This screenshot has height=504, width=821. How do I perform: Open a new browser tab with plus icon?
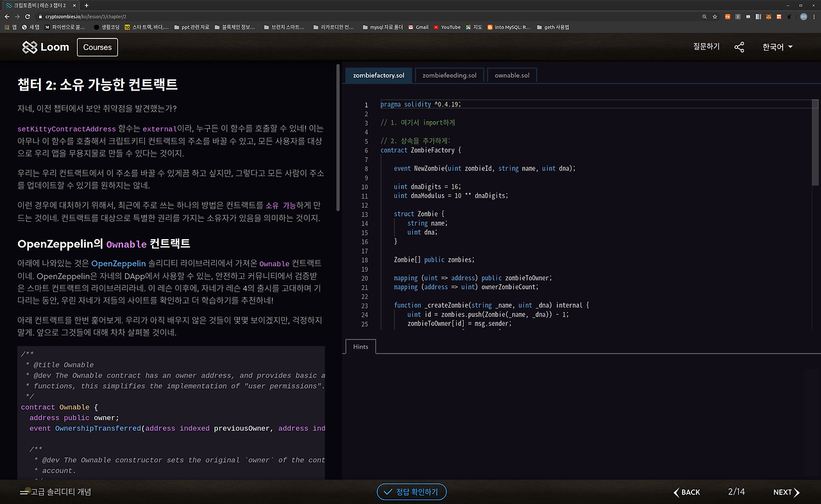coord(85,5)
